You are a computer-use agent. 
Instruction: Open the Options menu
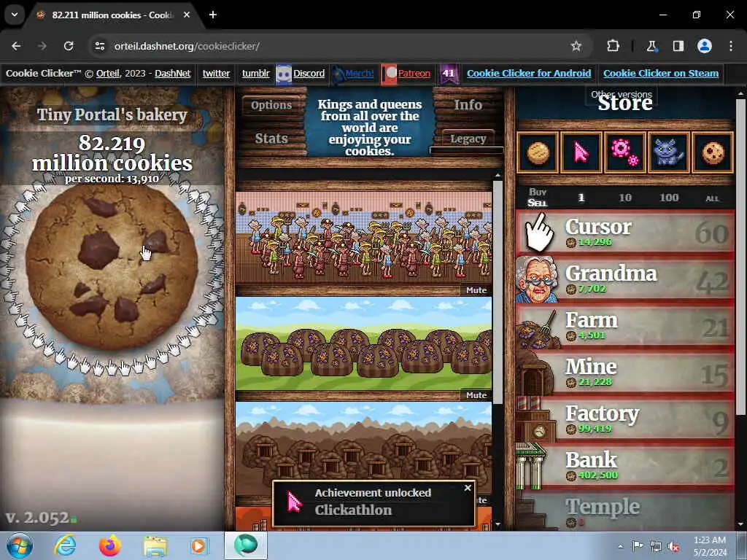point(271,105)
